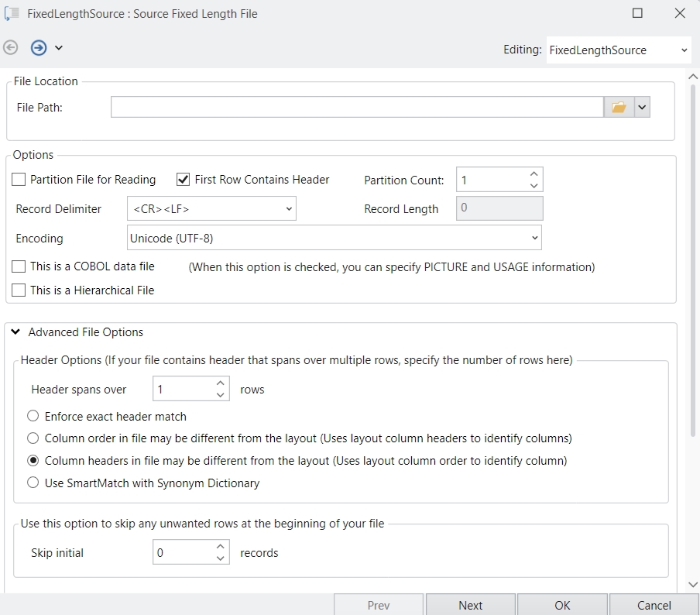Increase Partition Count using the up arrow
This screenshot has height=615, width=700.
point(534,174)
